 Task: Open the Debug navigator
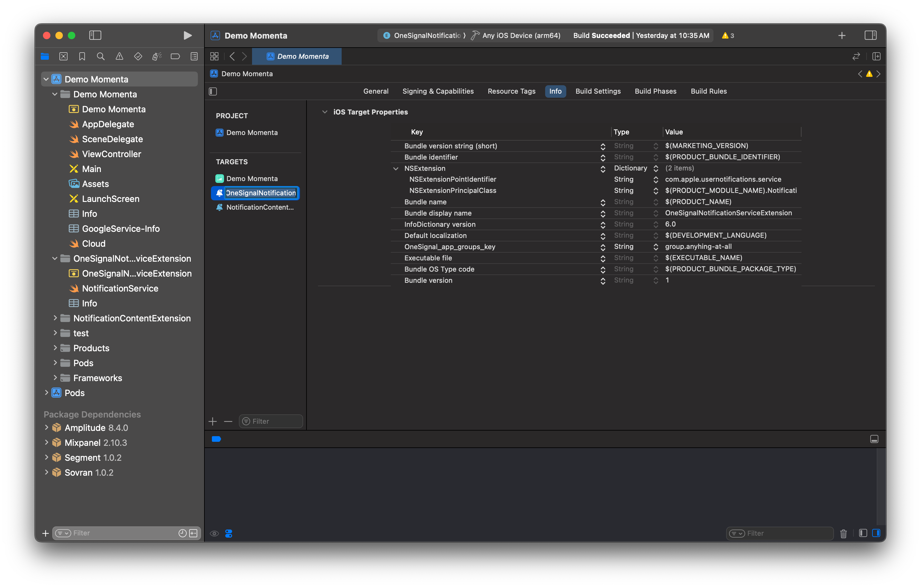tap(157, 57)
